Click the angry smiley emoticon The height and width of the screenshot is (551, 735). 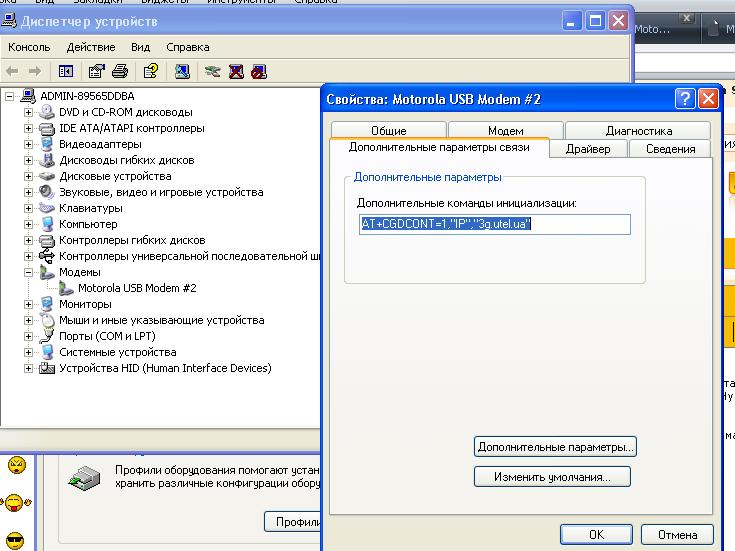(x=17, y=465)
